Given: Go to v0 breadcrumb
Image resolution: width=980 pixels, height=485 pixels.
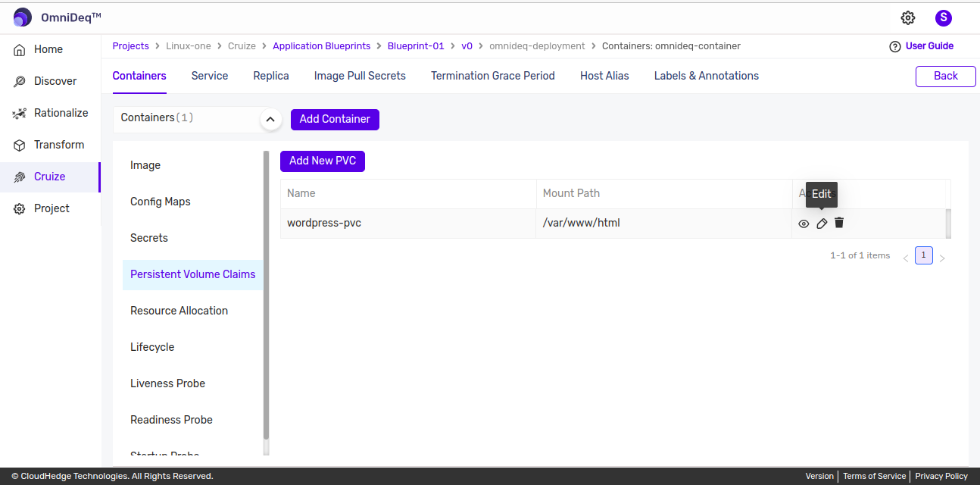Looking at the screenshot, I should click(467, 46).
